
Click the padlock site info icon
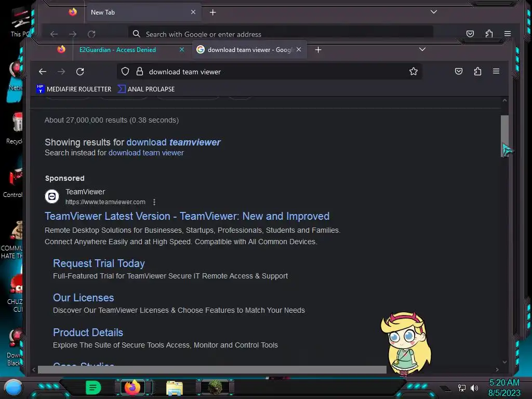(x=139, y=72)
